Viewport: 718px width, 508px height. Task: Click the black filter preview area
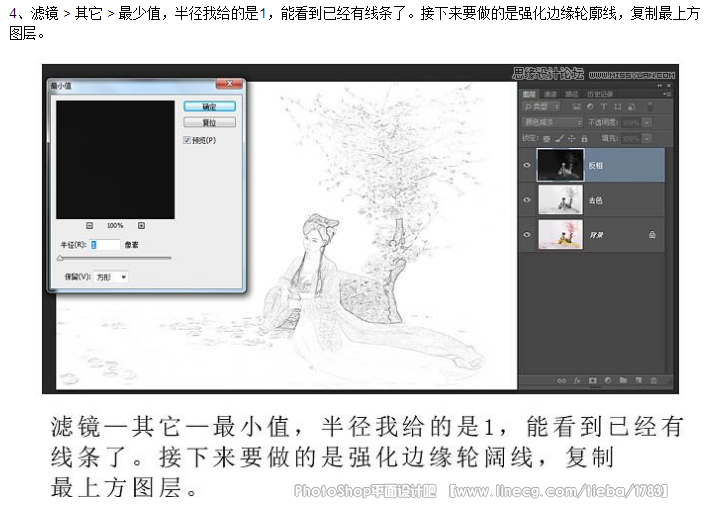coord(115,160)
